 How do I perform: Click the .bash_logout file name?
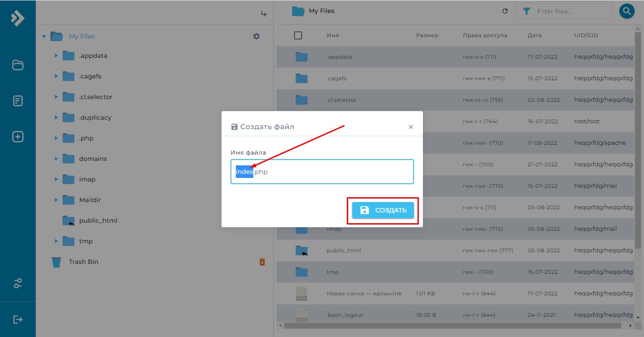345,315
